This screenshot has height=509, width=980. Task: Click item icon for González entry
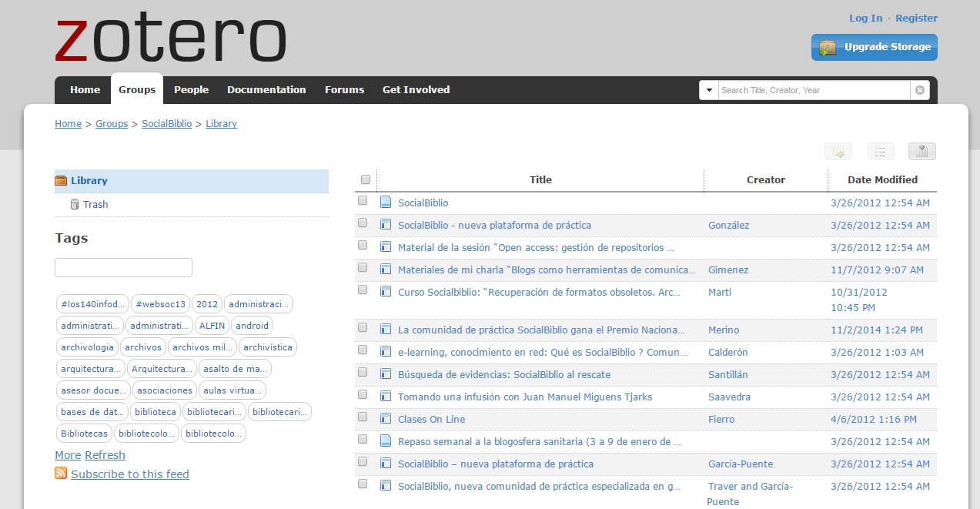[386, 225]
